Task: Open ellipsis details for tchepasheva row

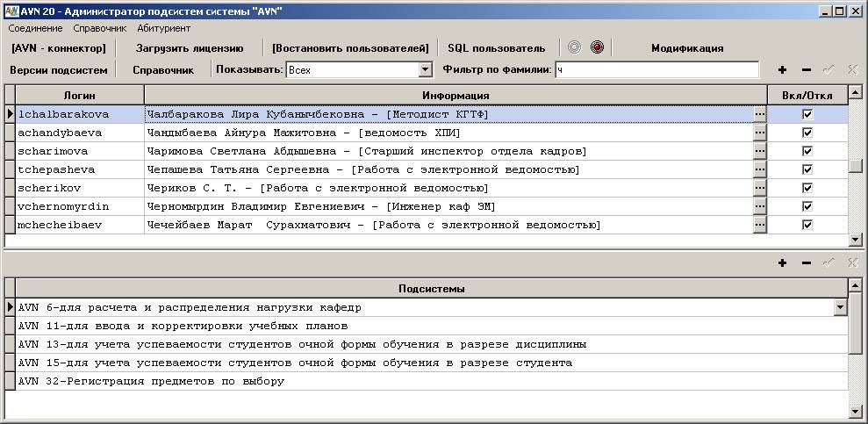Action: pyautogui.click(x=760, y=169)
